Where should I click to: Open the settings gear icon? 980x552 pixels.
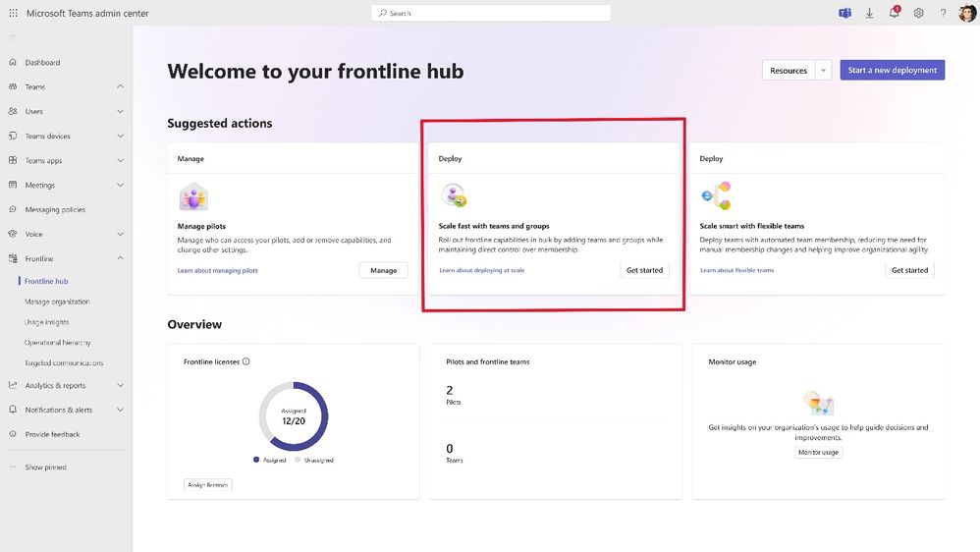[x=919, y=13]
